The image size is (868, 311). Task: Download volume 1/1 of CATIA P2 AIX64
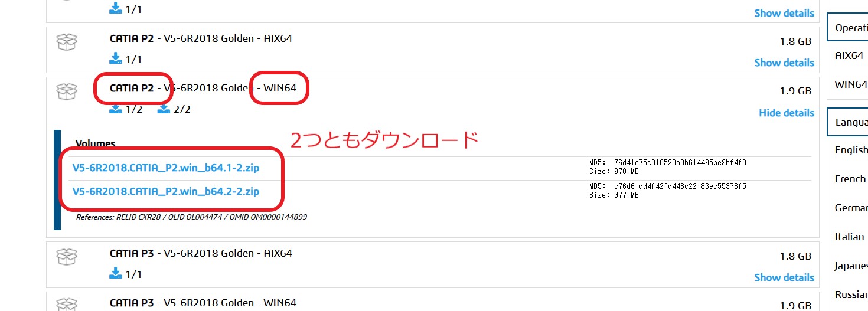click(116, 59)
